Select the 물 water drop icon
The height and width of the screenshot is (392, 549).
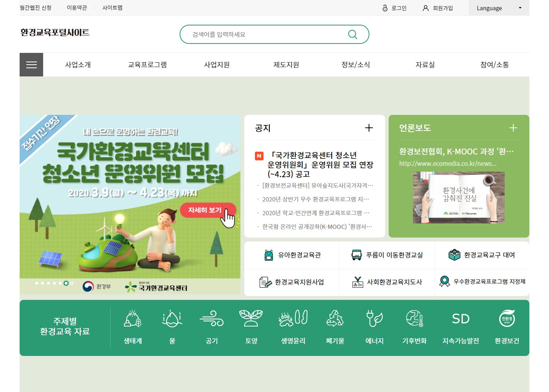coord(172,318)
